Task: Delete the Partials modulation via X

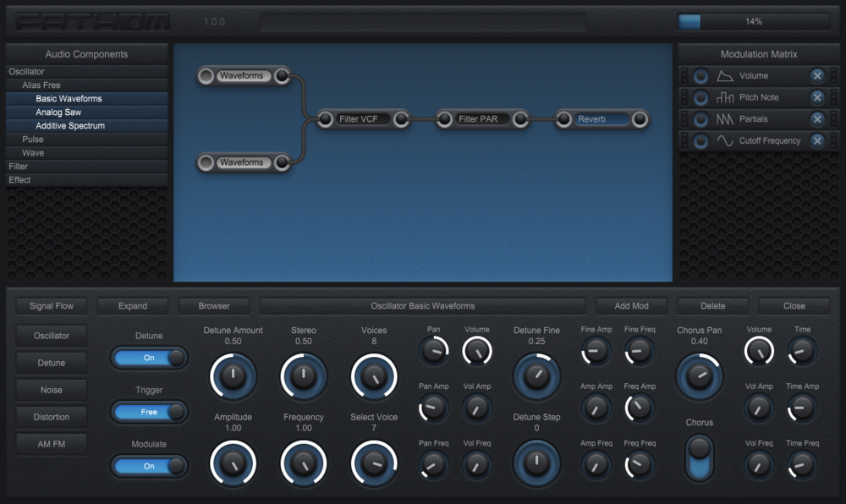Action: click(x=817, y=119)
